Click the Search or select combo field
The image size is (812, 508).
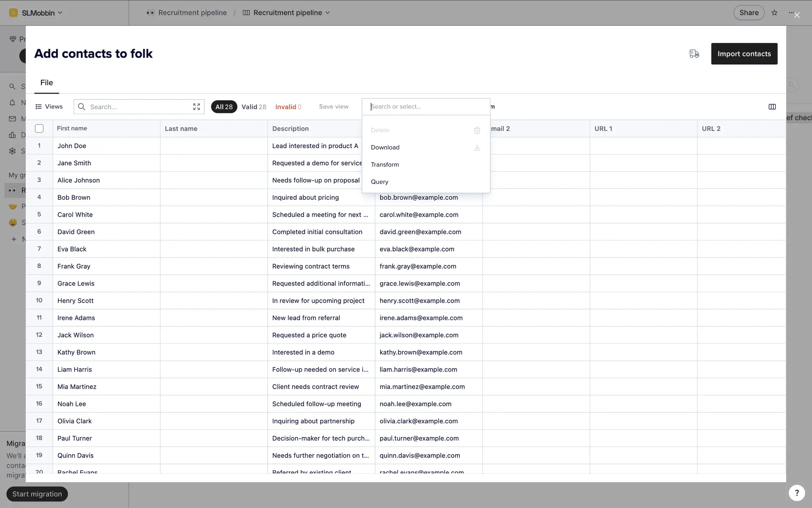[425, 107]
